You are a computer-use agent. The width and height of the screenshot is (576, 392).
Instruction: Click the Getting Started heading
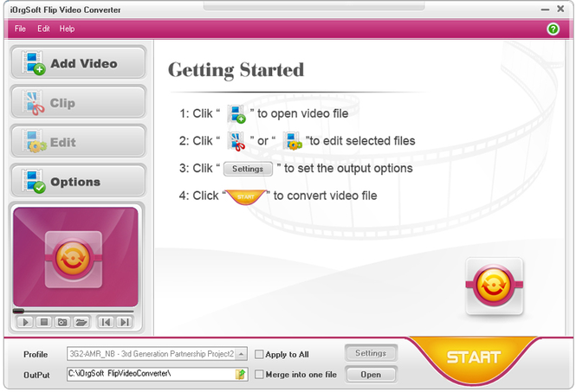[x=236, y=70]
